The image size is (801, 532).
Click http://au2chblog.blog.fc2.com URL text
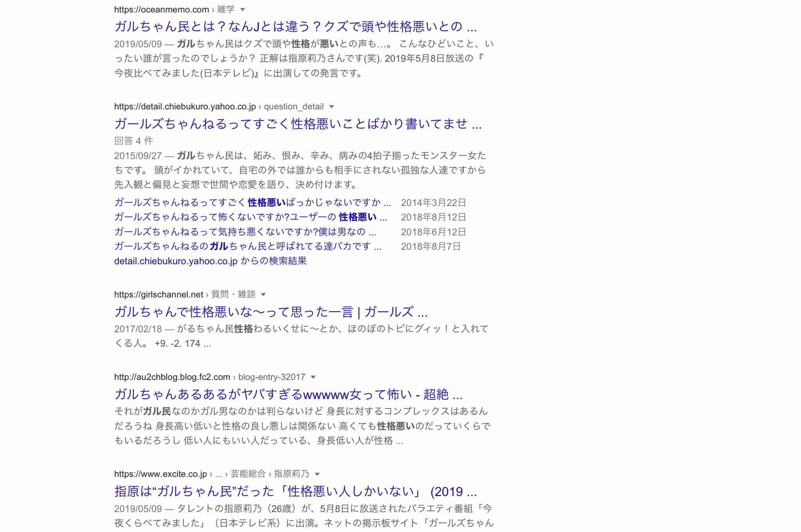(x=172, y=377)
